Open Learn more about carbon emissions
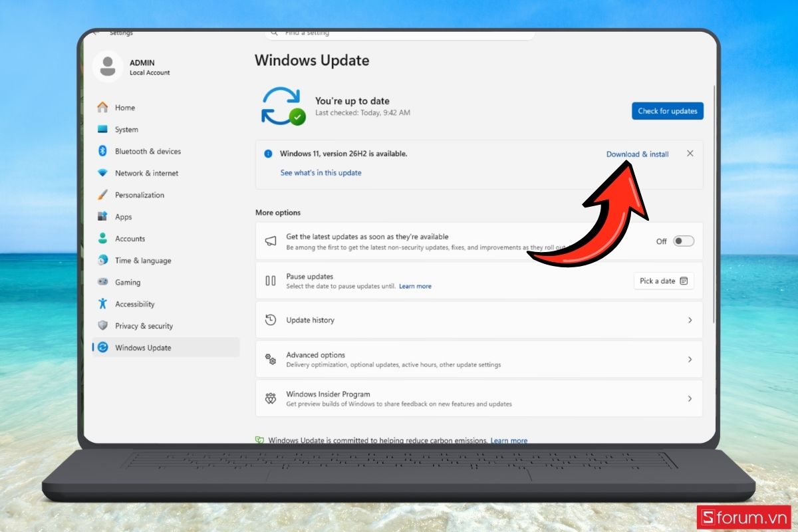Viewport: 798px width, 532px height. (x=509, y=440)
